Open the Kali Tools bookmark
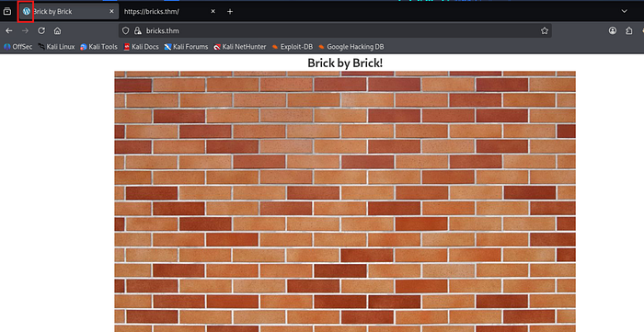This screenshot has width=644, height=332. click(x=98, y=47)
